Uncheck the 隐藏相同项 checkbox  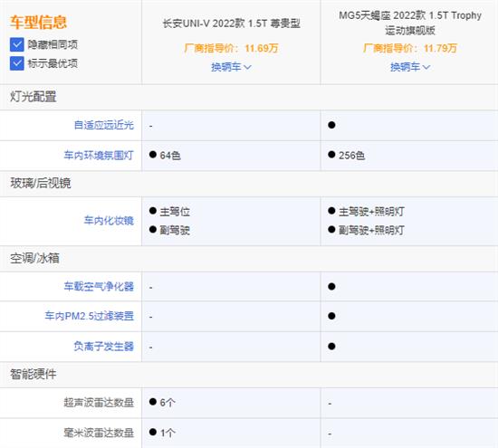click(17, 44)
